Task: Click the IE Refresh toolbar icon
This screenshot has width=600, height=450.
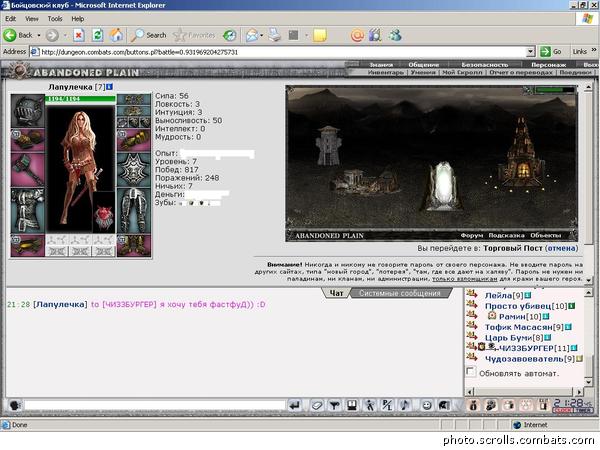Action: (x=98, y=35)
